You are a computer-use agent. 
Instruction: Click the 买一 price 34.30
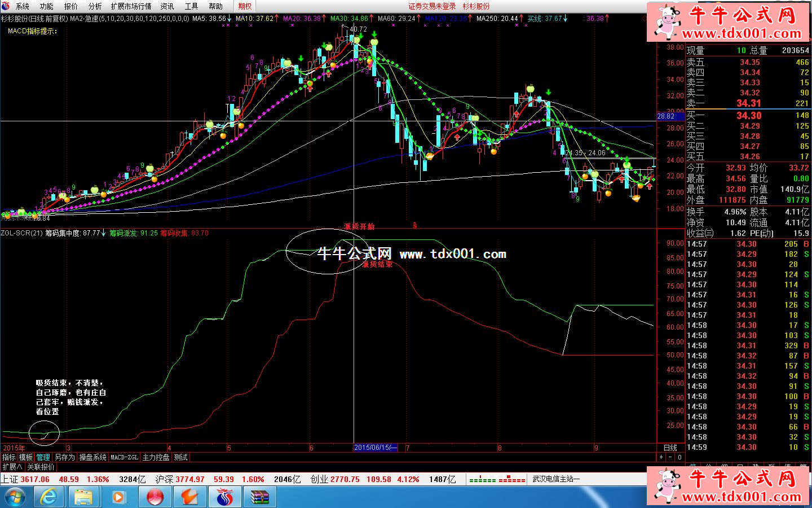tap(749, 116)
